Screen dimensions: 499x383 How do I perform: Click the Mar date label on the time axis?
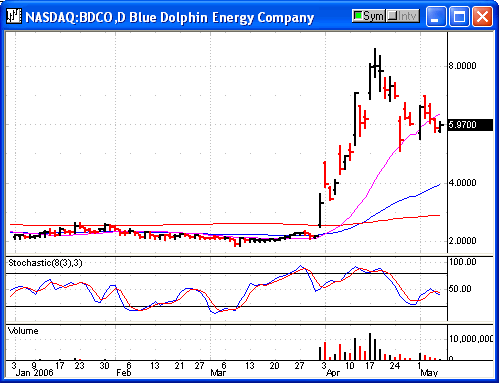[218, 373]
